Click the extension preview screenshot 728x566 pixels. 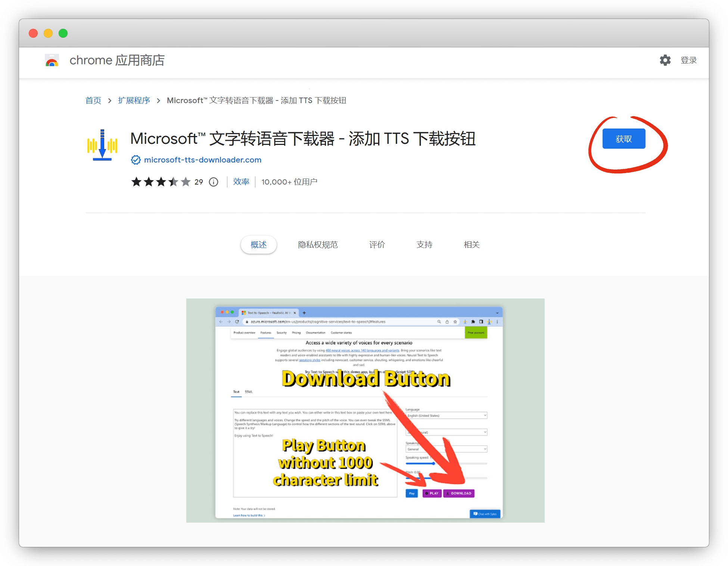(x=365, y=410)
